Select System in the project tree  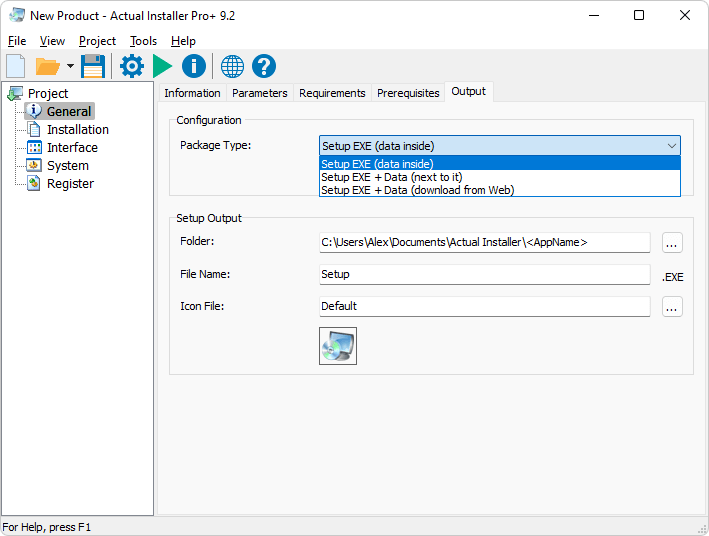click(68, 166)
